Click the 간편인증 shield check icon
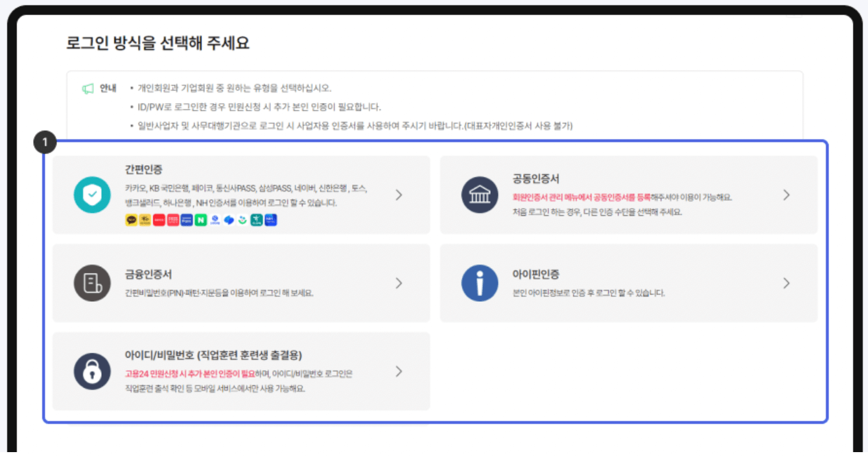This screenshot has width=868, height=456. (93, 194)
